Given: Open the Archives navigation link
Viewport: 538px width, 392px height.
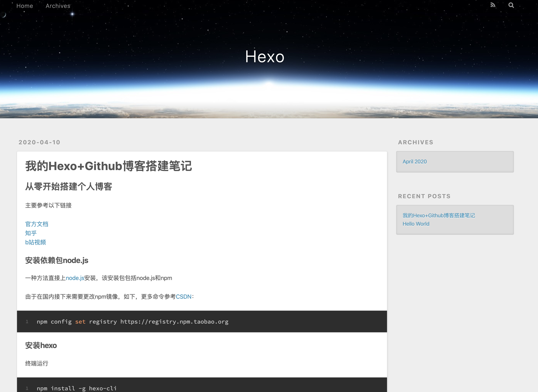Looking at the screenshot, I should click(x=58, y=6).
